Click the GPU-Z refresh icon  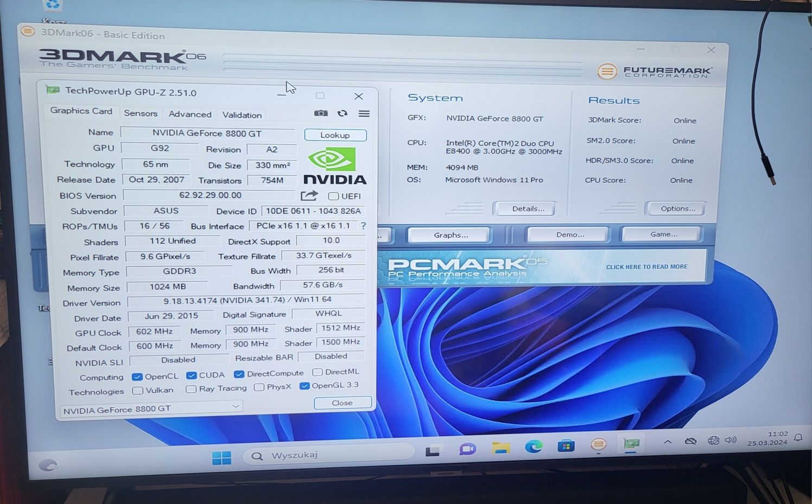coord(342,113)
